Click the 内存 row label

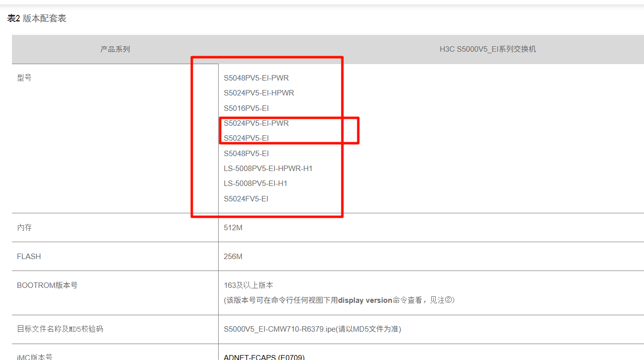24,227
